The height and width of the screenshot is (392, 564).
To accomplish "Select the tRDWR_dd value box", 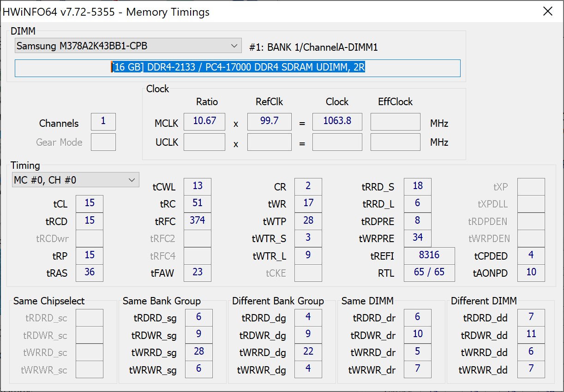I will [531, 334].
